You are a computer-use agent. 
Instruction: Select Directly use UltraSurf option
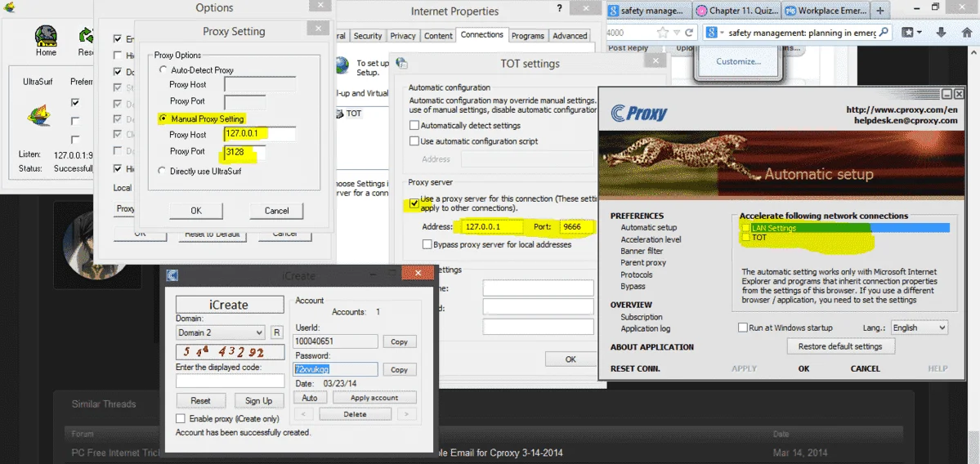point(163,171)
